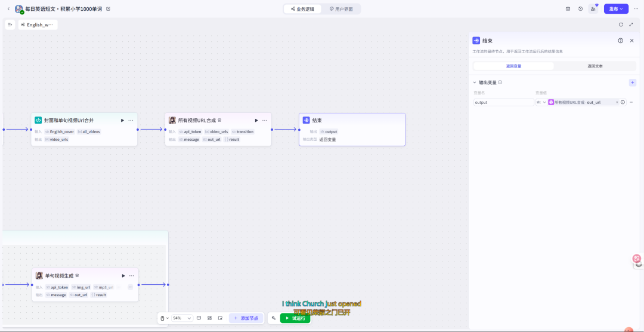
Task: Click img_url input tag
Action: 81,287
